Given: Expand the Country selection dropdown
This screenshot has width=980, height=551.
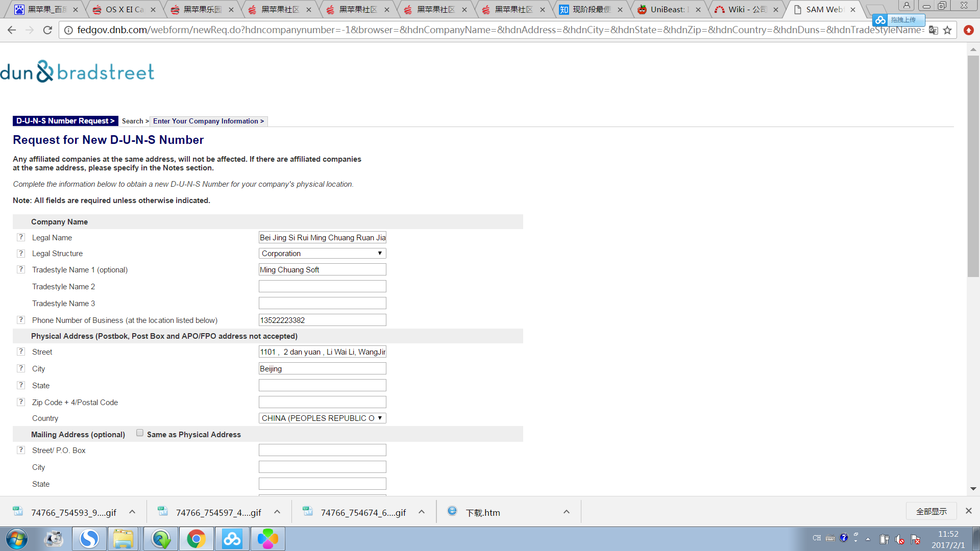Looking at the screenshot, I should [322, 418].
